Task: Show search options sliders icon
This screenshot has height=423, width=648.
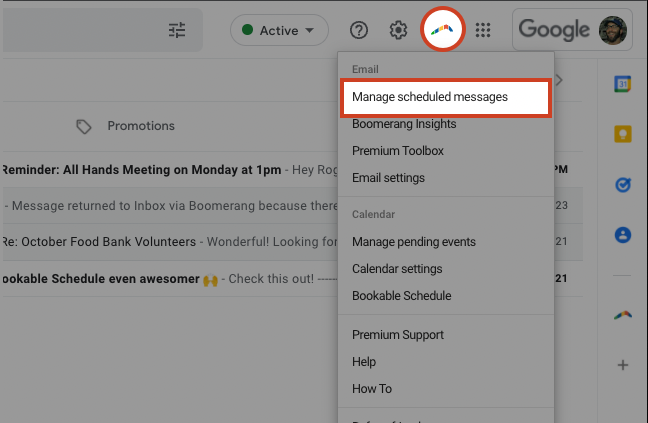Action: point(177,30)
